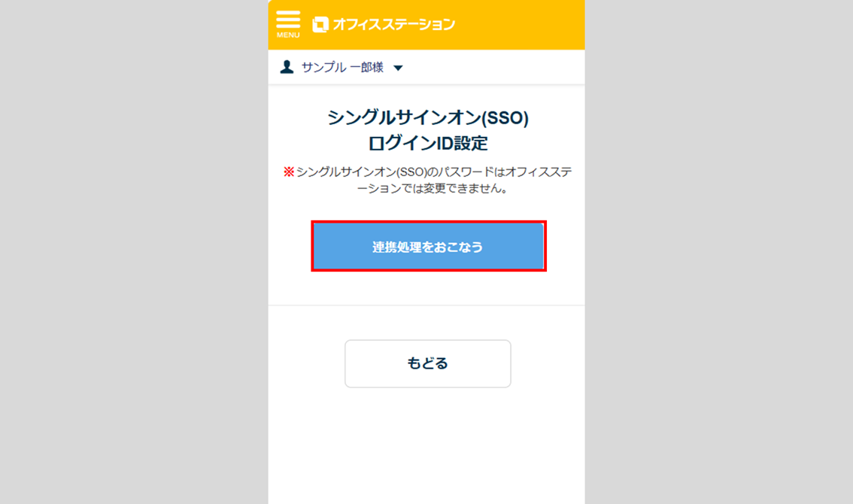Click the オフィスステーション logo text

393,24
